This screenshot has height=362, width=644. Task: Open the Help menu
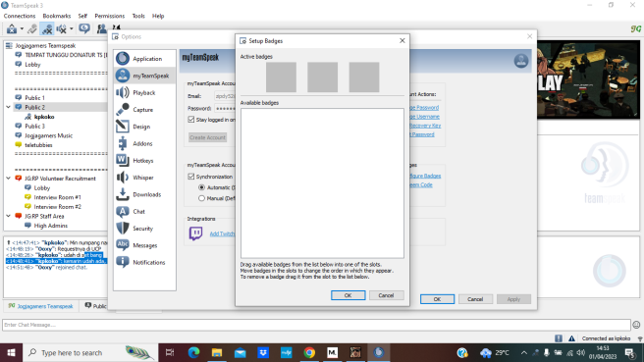(x=158, y=16)
